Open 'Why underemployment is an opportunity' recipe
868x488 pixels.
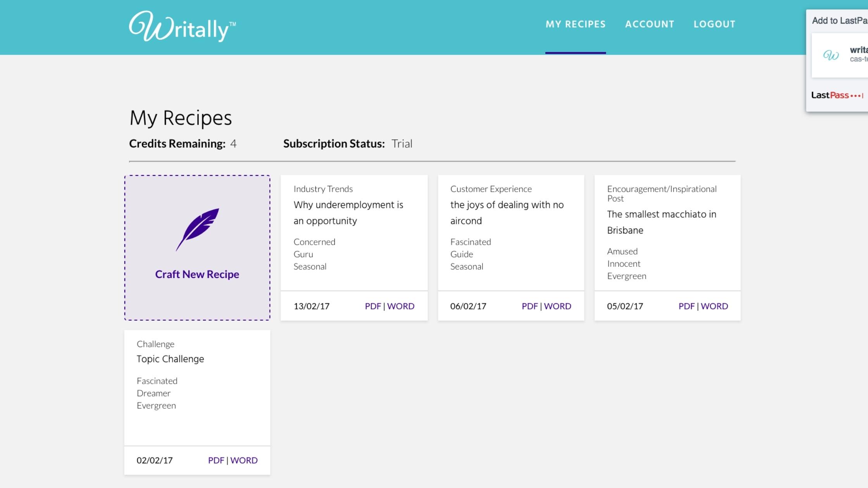click(x=348, y=213)
